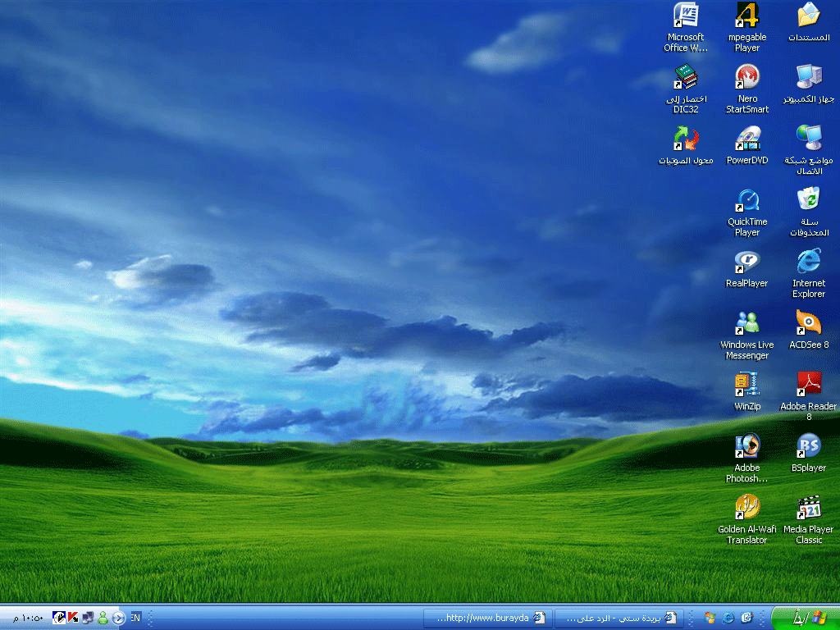Open the DIC32 shortcut icon

click(x=686, y=89)
